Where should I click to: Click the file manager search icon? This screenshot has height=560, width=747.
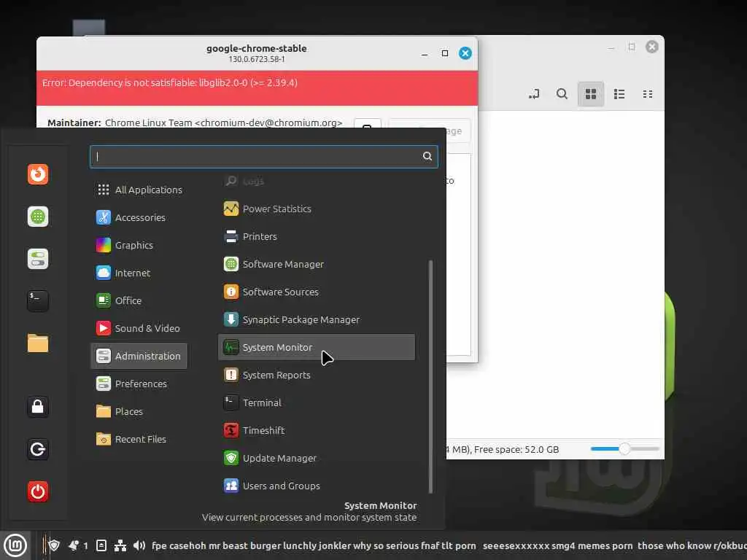(562, 94)
